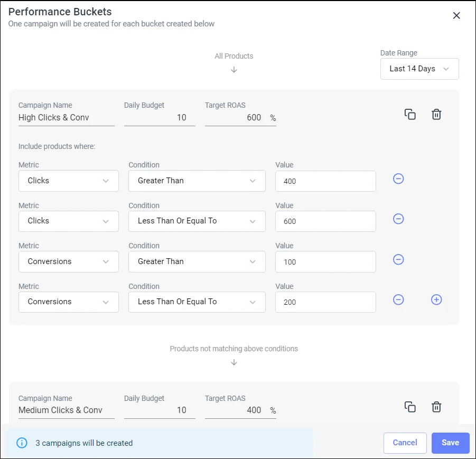Image resolution: width=476 pixels, height=459 pixels.
Task: Open the Date Range Last 14 Days dropdown
Action: (419, 69)
